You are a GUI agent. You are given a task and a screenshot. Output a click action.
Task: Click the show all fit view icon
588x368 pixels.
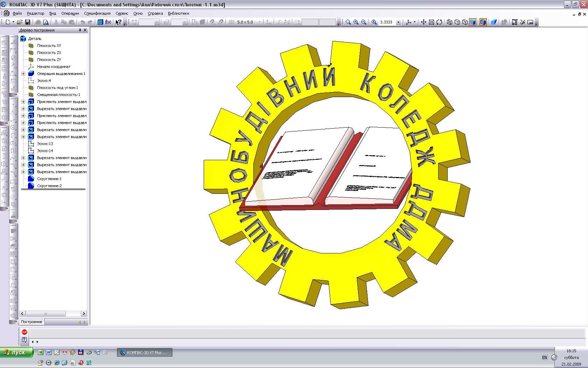pyautogui.click(x=432, y=22)
